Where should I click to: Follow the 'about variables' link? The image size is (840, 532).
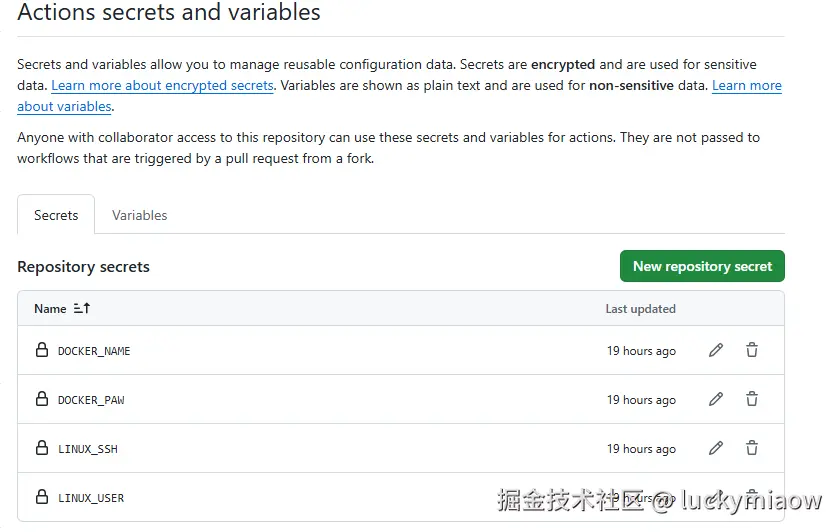(64, 107)
